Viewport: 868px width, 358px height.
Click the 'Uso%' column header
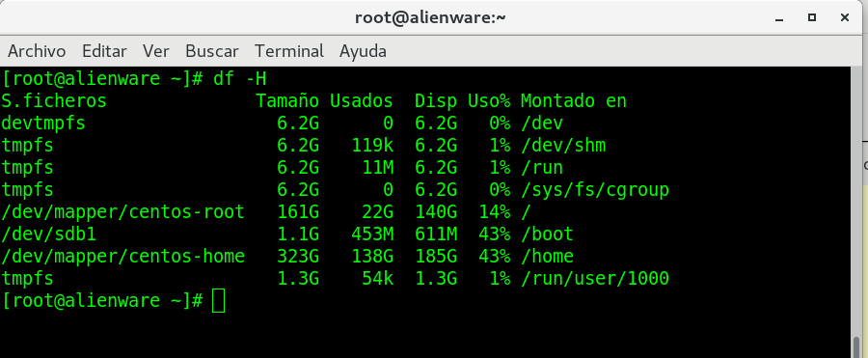(489, 101)
